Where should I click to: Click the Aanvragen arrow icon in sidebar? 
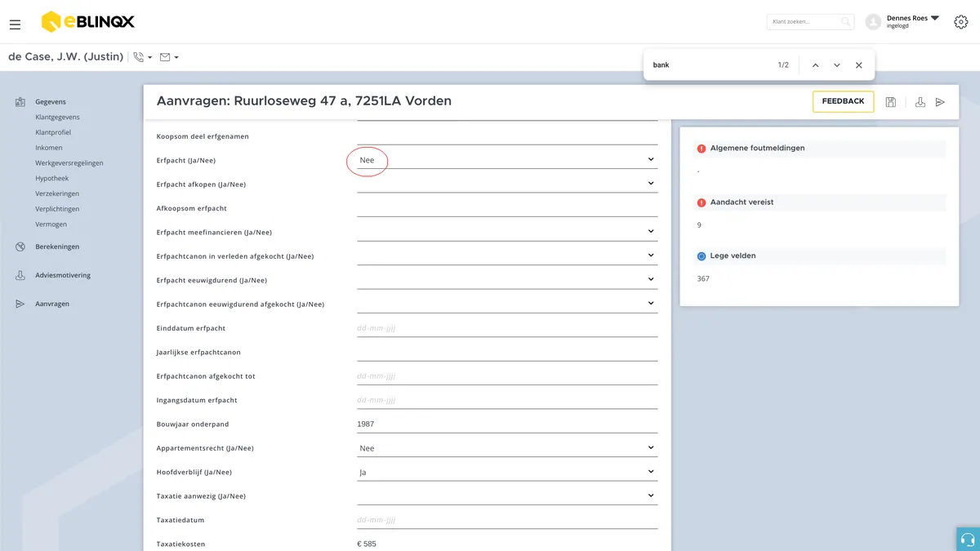pos(20,304)
